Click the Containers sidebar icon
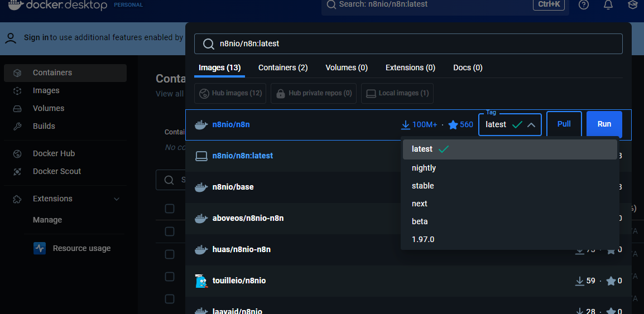 coord(17,73)
